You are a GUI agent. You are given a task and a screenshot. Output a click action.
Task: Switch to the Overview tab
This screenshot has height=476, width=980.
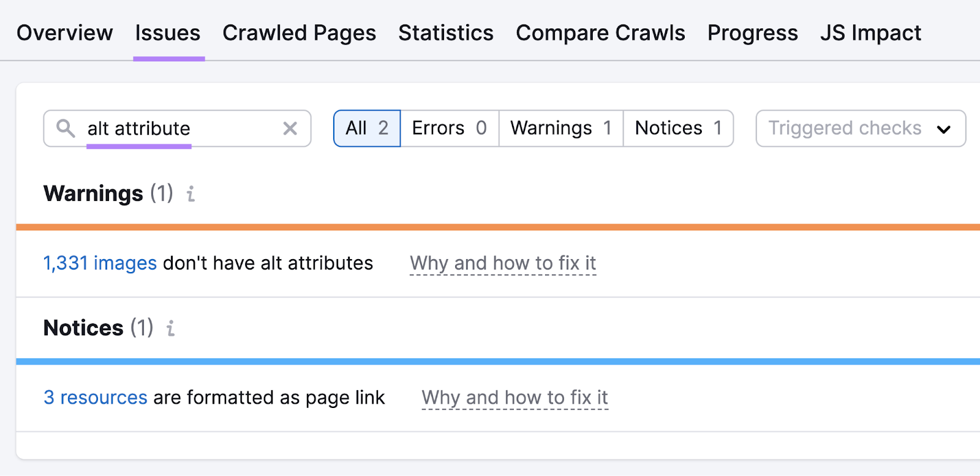[64, 32]
